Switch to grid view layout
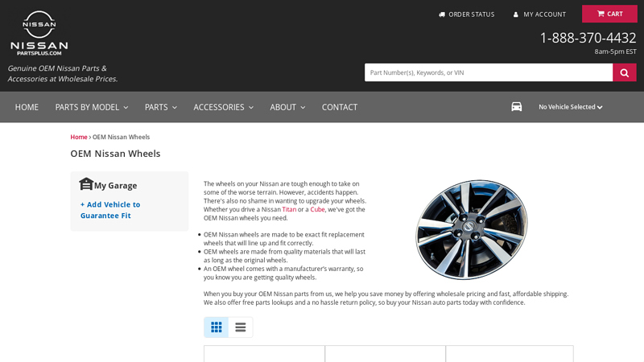644x362 pixels. tap(216, 327)
